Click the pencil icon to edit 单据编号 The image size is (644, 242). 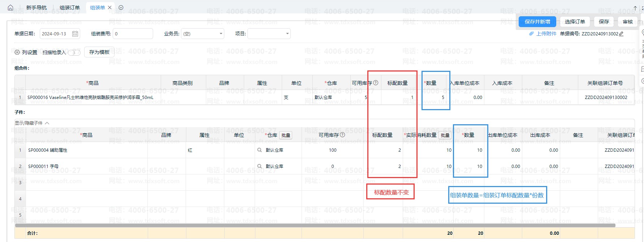[x=621, y=34]
